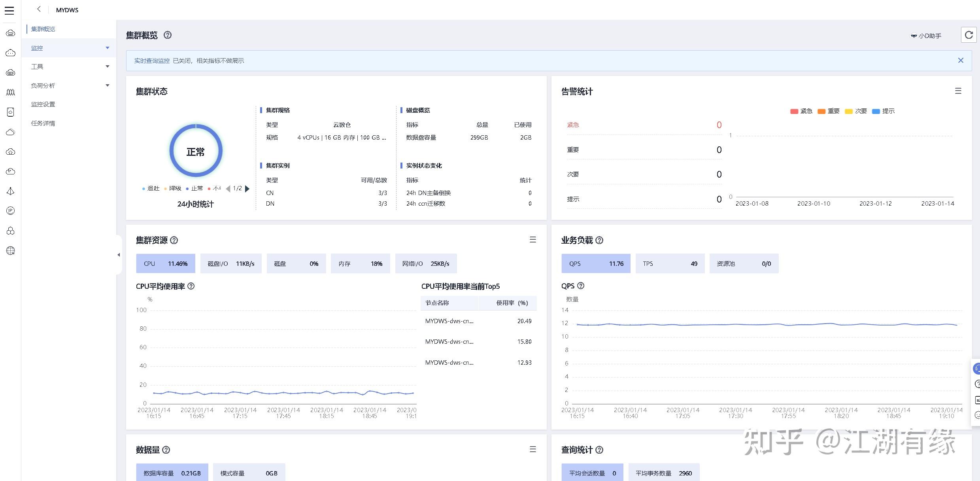
Task: Click the 正常 cluster status ring
Action: coord(196,151)
